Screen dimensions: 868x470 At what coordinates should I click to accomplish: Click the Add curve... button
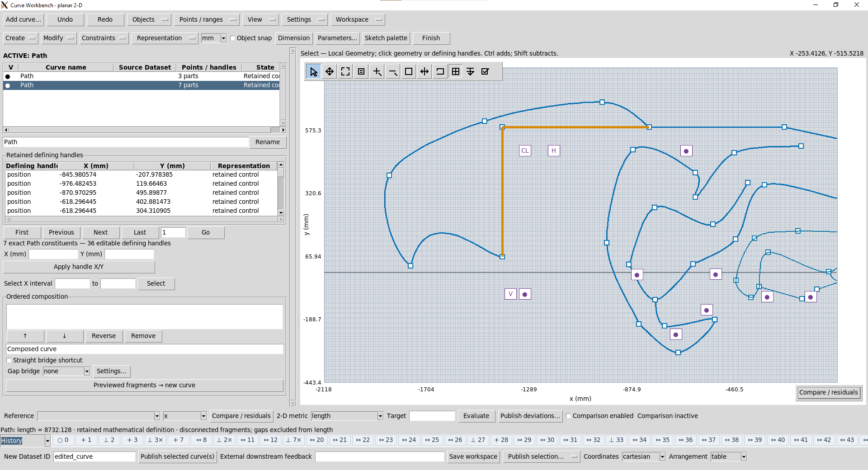coord(24,20)
